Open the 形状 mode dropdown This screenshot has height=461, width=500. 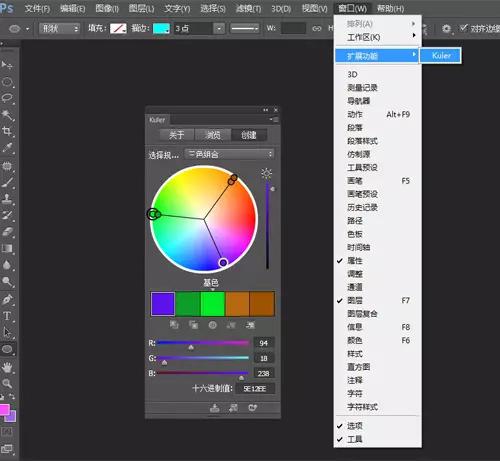pyautogui.click(x=60, y=29)
